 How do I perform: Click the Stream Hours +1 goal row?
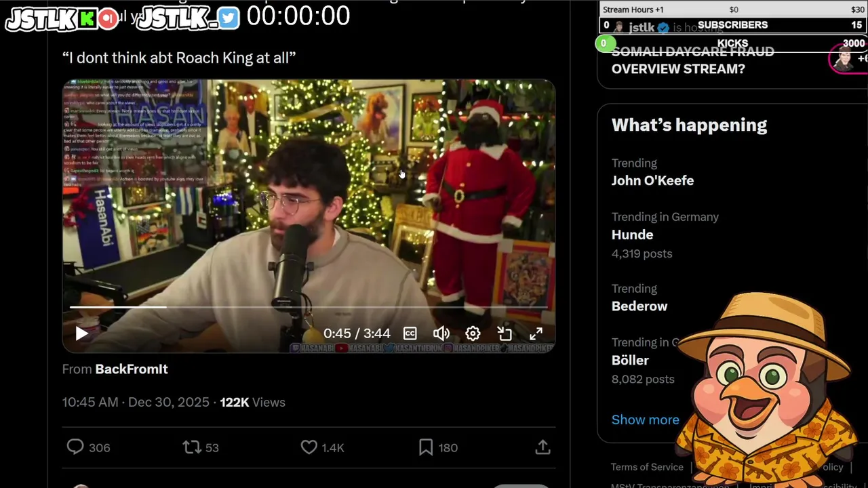coord(733,9)
